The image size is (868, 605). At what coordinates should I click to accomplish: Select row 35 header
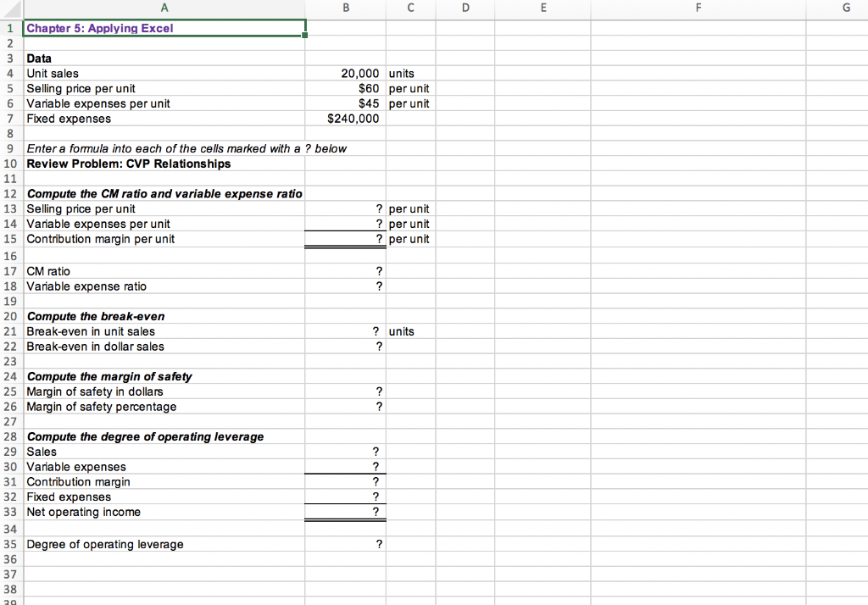click(9, 544)
